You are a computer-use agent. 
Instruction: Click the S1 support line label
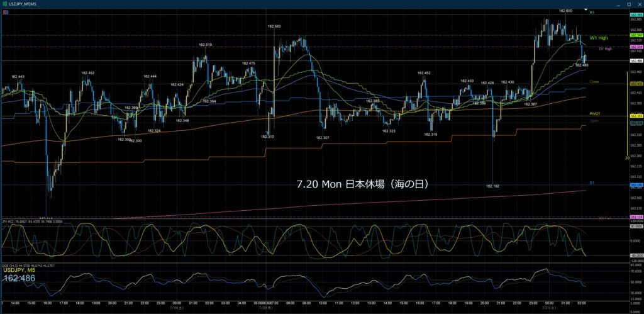592,182
